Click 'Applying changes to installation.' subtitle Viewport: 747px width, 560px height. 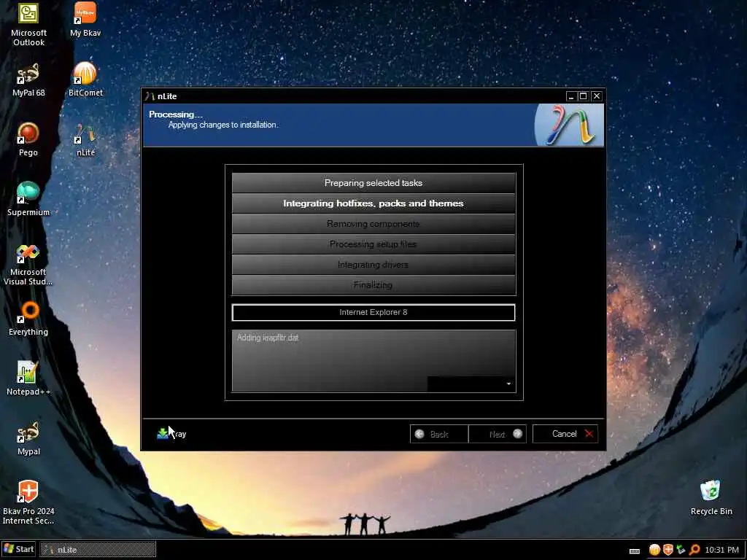click(223, 125)
